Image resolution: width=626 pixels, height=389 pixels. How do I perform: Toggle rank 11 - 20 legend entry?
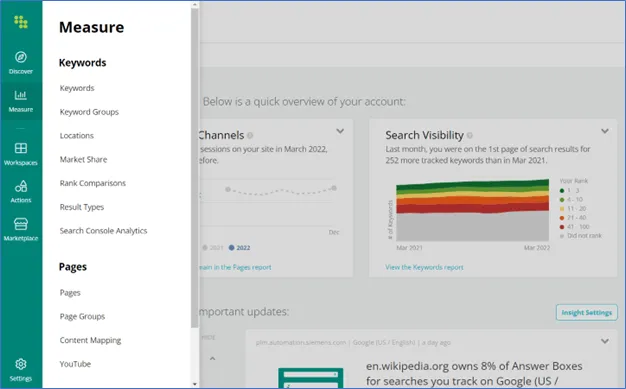click(573, 208)
